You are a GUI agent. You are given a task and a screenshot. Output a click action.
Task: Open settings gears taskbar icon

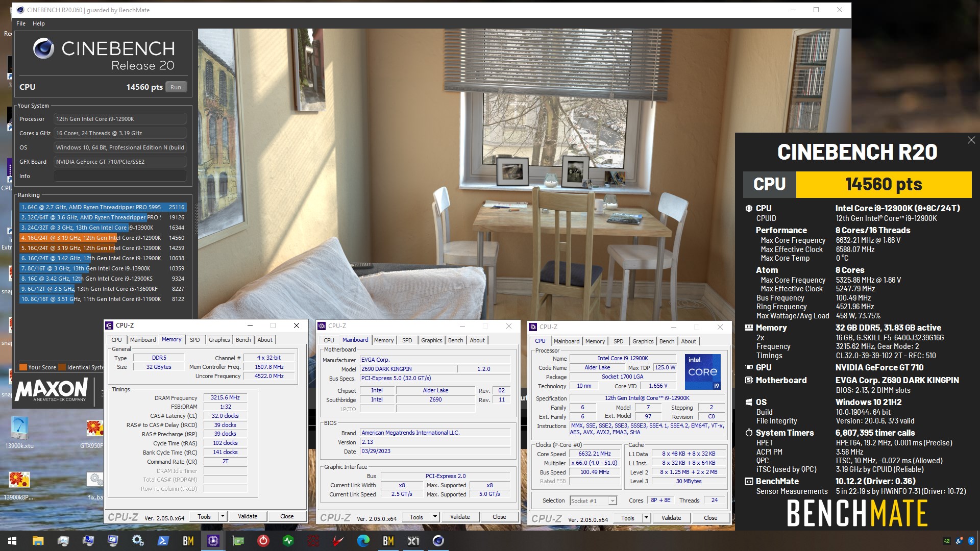pos(138,541)
